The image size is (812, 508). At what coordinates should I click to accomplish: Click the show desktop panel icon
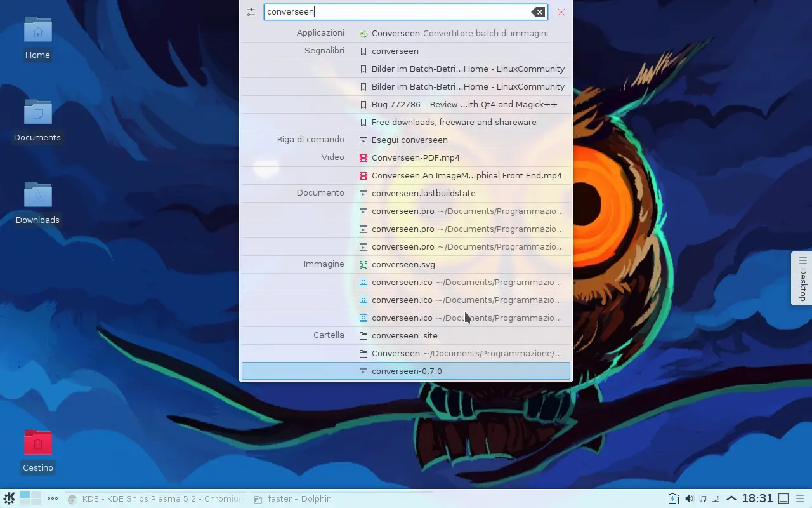[x=783, y=498]
